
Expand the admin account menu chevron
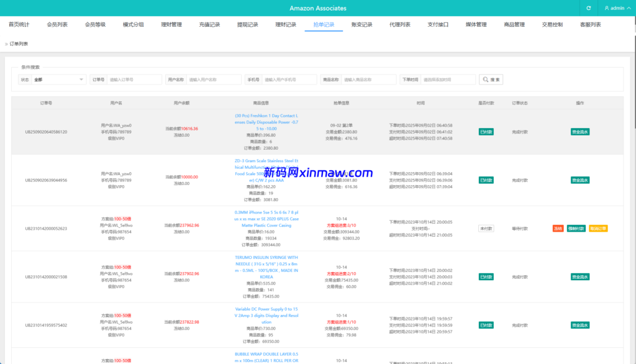coord(628,8)
